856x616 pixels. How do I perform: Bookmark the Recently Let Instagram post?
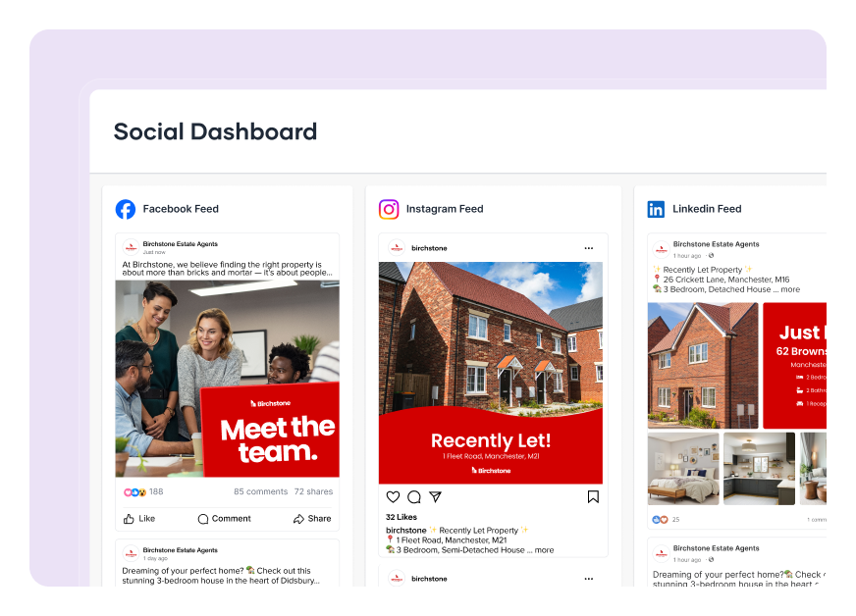[593, 497]
